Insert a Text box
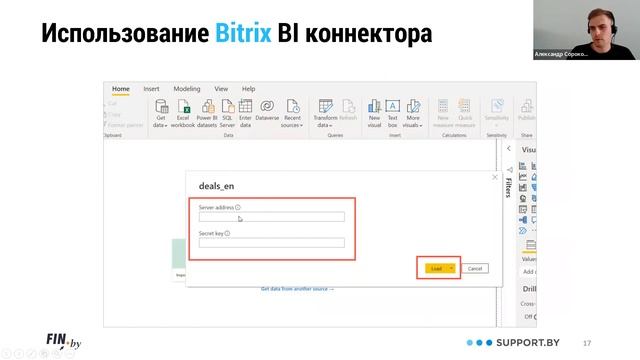Image resolution: width=640 pixels, height=360 pixels. (x=392, y=113)
